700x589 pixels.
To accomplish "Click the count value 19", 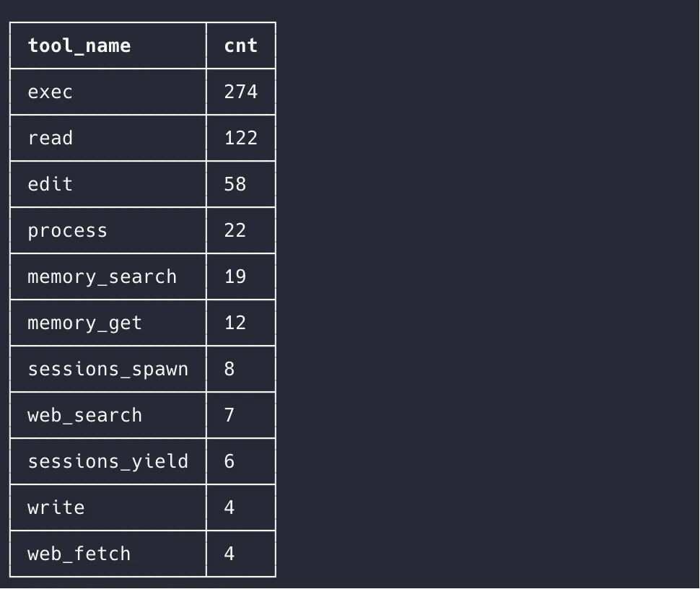I will [235, 277].
